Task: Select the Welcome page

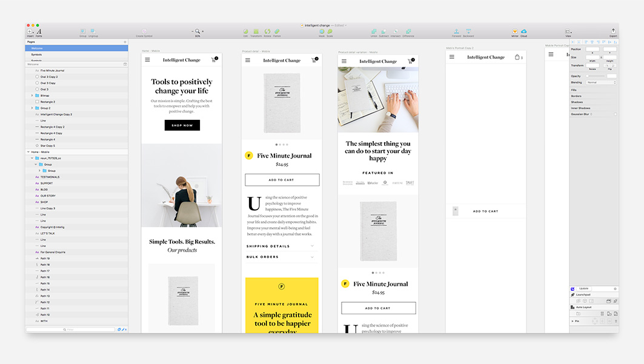Action: coord(77,48)
